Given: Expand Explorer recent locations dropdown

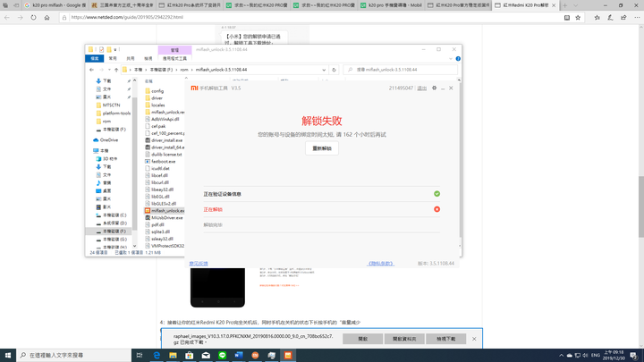Looking at the screenshot, I should coord(109,70).
